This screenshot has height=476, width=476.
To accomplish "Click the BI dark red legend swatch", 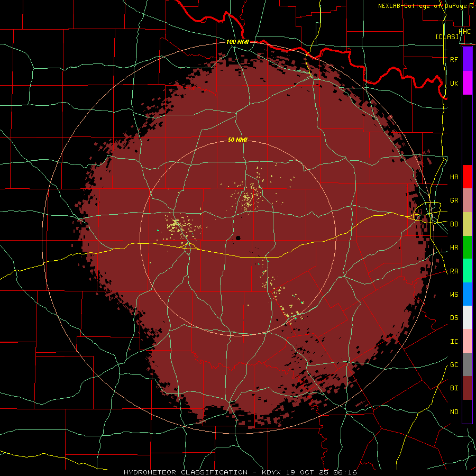I will point(467,388).
